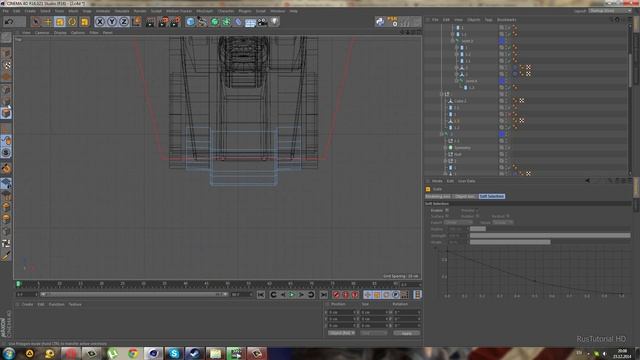Viewport: 640px width, 360px height.
Task: Click the Undo arrow icon
Action: coord(9,22)
